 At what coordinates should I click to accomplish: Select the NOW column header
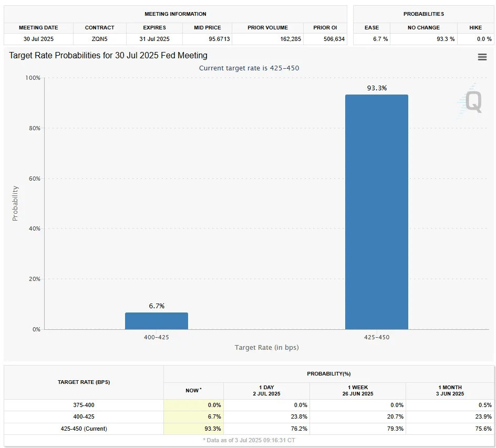tap(193, 391)
